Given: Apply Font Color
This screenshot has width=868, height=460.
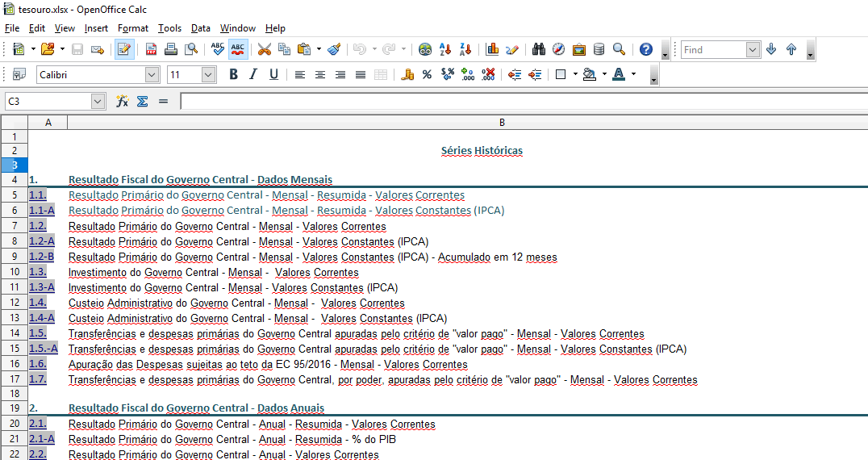Looking at the screenshot, I should [x=619, y=74].
